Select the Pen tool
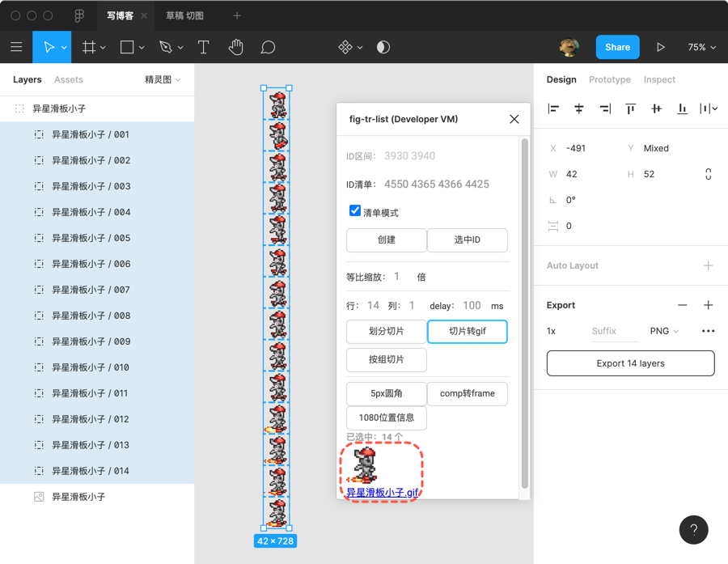Image resolution: width=728 pixels, height=564 pixels. pos(166,47)
